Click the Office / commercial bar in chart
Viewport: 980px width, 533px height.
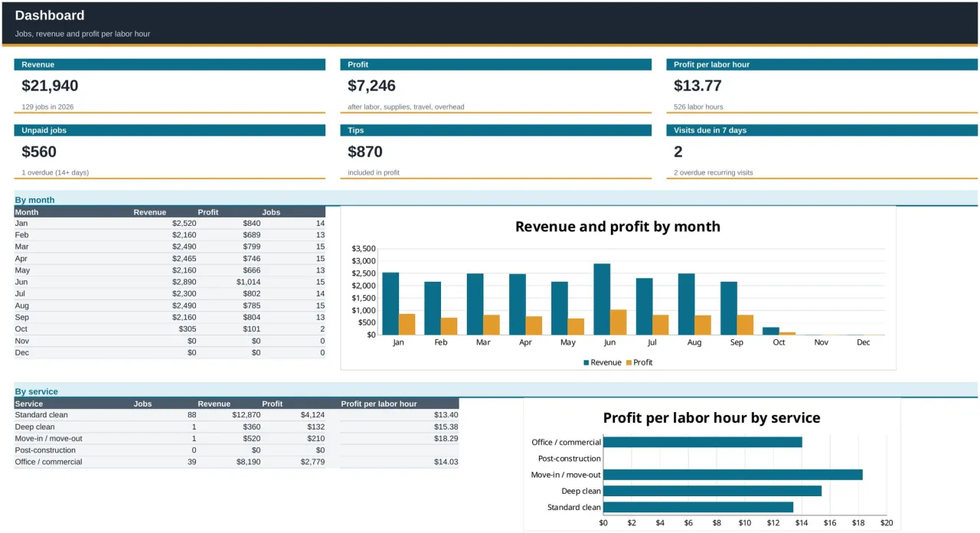703,442
